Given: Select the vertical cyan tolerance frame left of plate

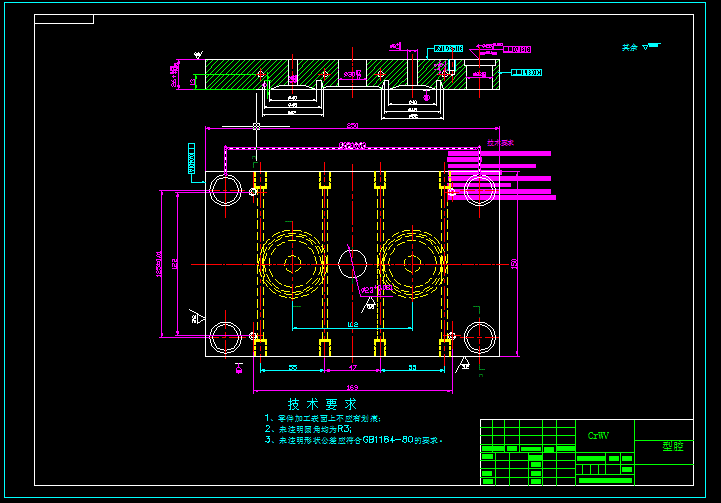Looking at the screenshot, I should (192, 158).
